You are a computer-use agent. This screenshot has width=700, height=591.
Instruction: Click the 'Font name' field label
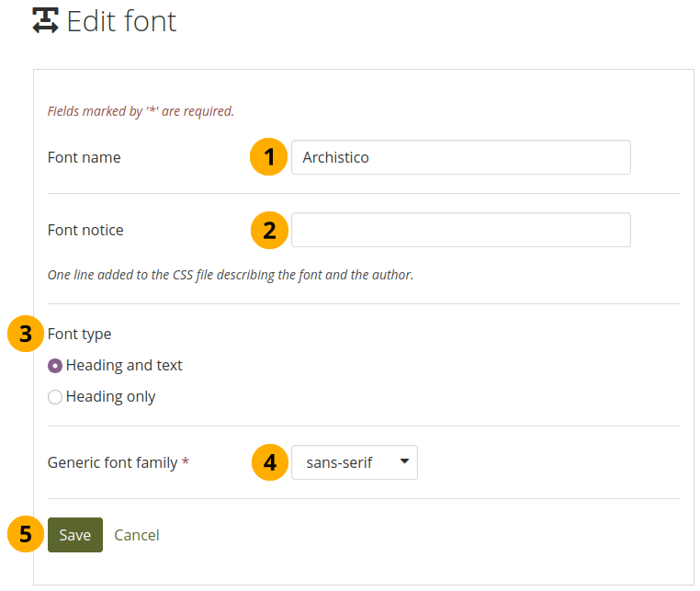(x=84, y=157)
